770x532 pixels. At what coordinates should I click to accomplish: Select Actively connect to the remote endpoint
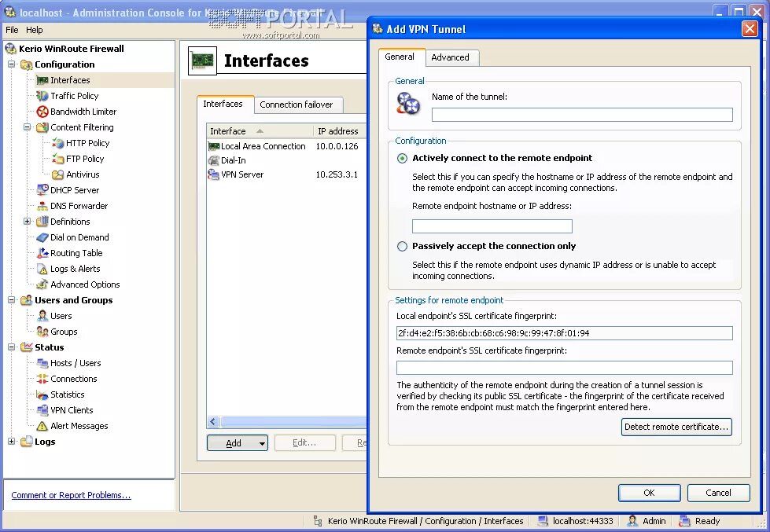tap(402, 158)
